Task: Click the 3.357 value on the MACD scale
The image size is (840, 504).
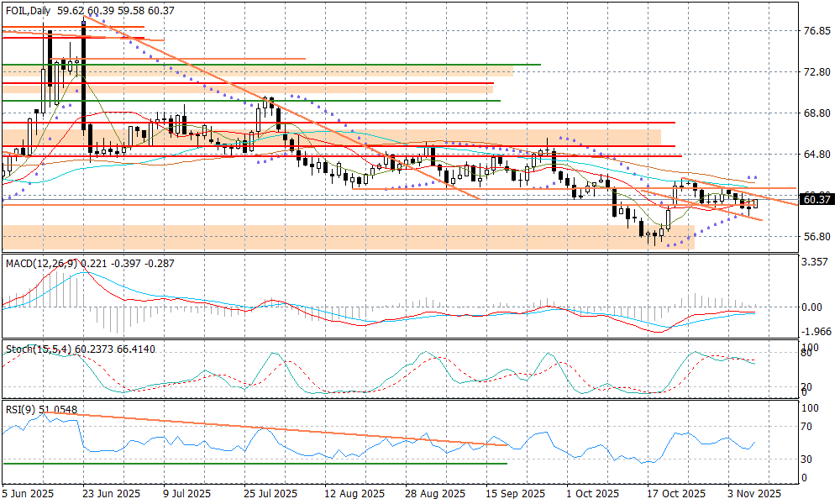Action: tap(816, 262)
